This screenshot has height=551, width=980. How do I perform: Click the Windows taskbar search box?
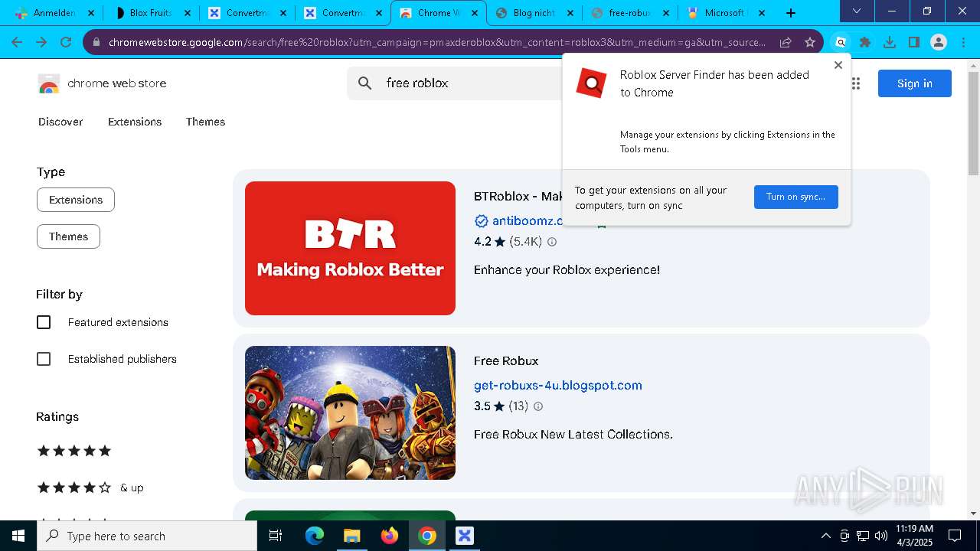coord(147,536)
